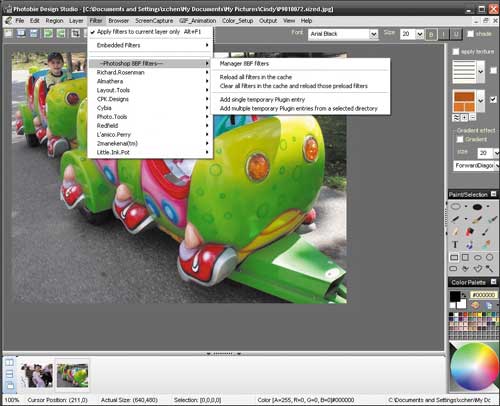Expand Embedded Filters submenu

[x=150, y=45]
